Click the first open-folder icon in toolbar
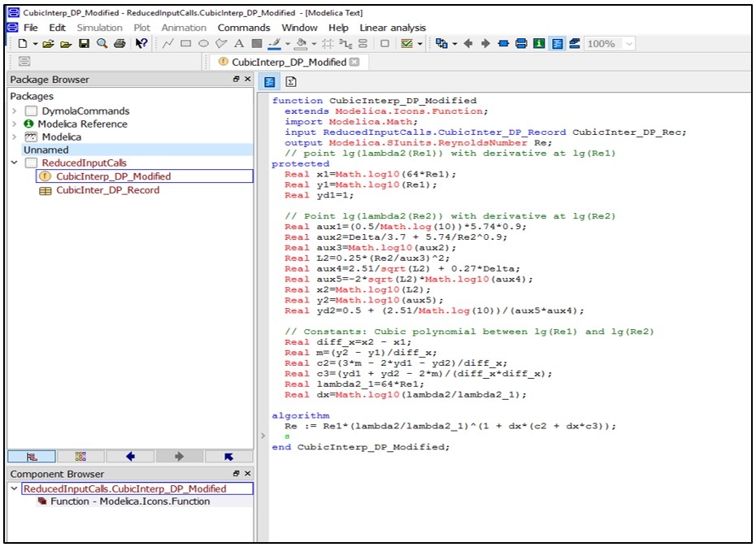Image resolution: width=756 pixels, height=547 pixels. pyautogui.click(x=48, y=44)
